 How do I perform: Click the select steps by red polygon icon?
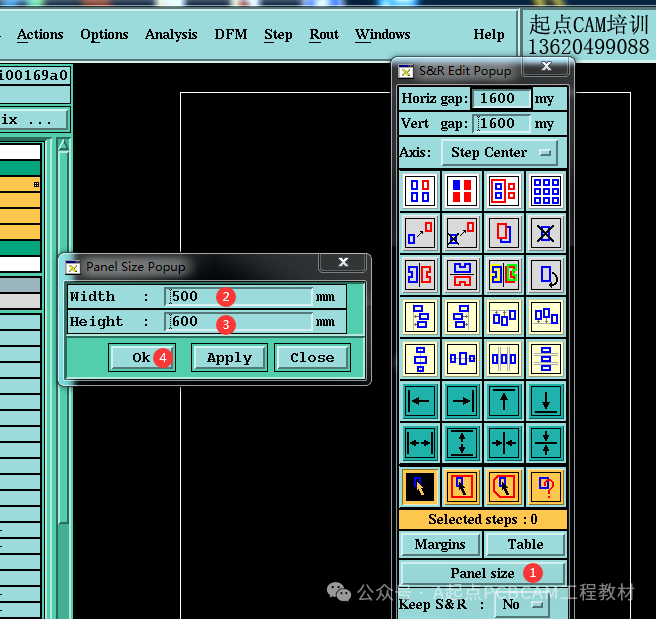coord(504,487)
